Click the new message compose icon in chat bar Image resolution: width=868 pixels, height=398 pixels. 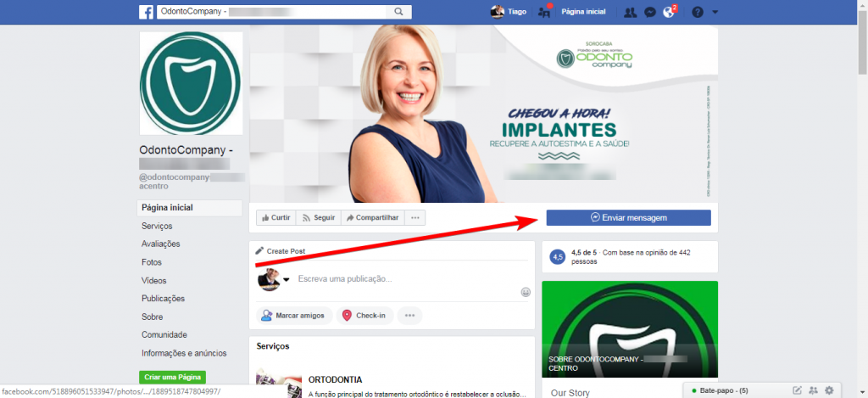coord(797,390)
